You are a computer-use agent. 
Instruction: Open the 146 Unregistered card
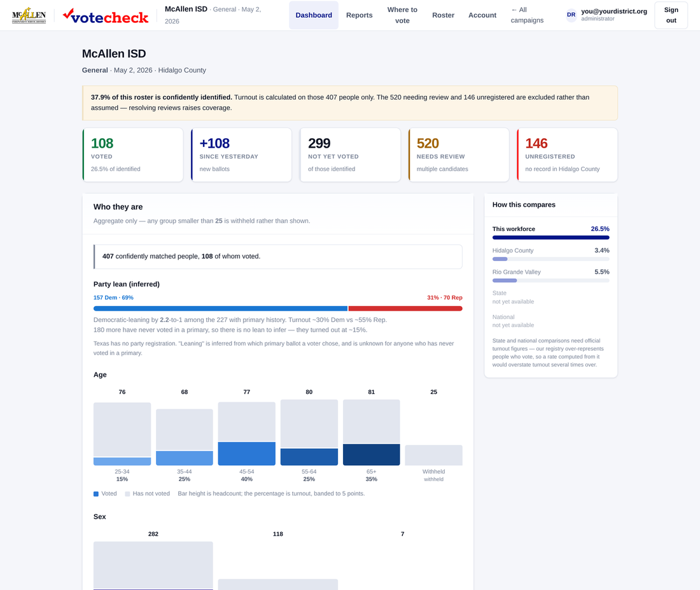567,155
